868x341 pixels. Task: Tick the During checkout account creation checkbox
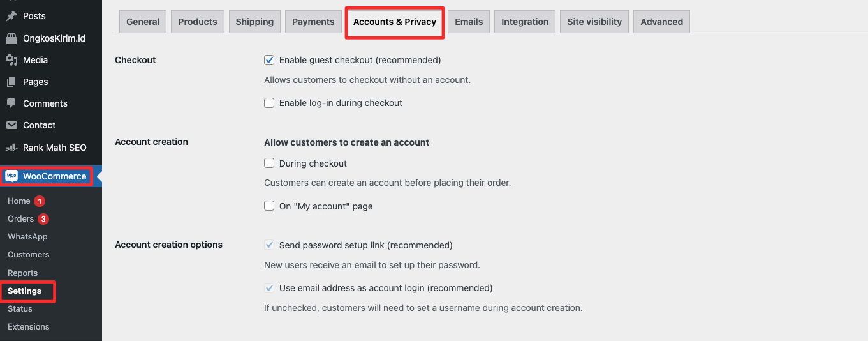[269, 163]
